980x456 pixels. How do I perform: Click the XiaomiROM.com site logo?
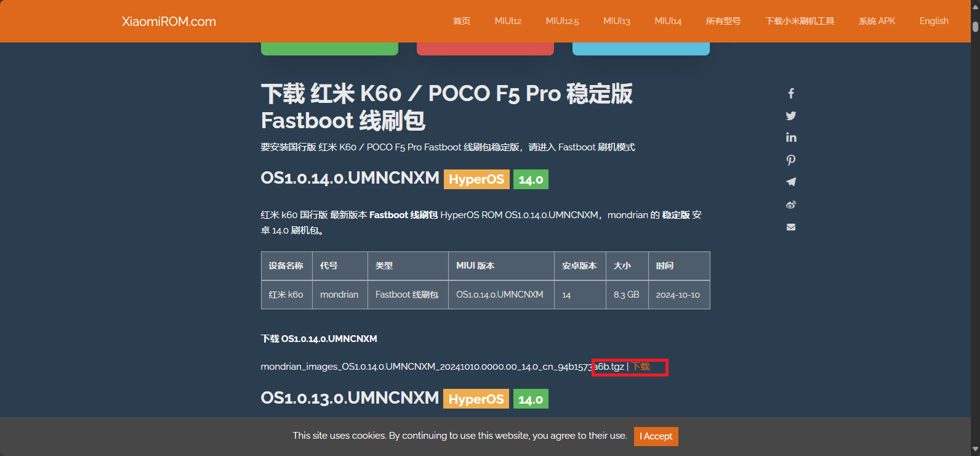(x=169, y=22)
